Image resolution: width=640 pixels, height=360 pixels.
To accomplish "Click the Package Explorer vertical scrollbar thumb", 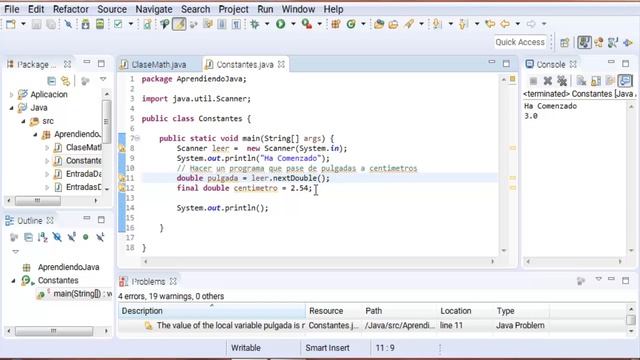I will (x=107, y=122).
